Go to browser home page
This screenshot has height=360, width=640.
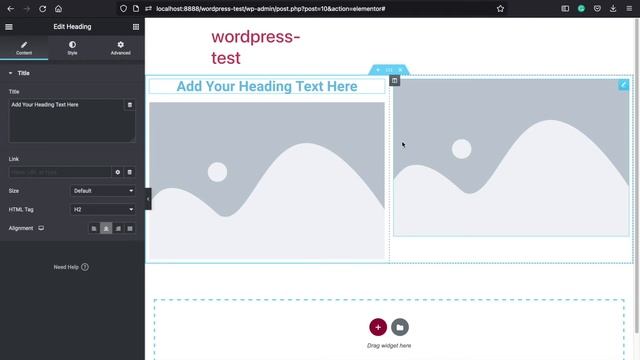[58, 9]
